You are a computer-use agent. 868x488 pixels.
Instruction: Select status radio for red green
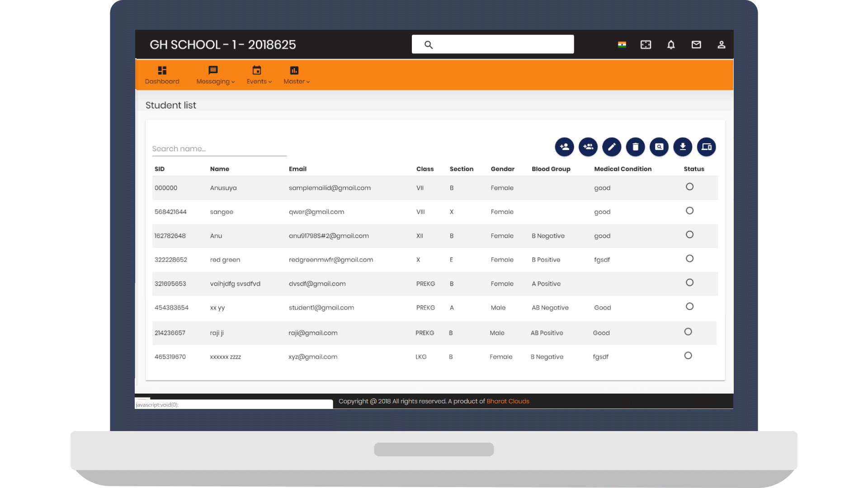click(x=689, y=258)
